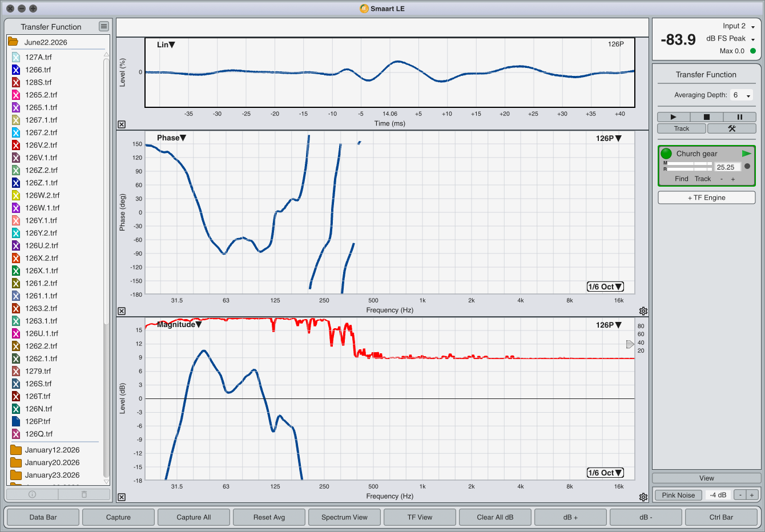Image resolution: width=765 pixels, height=532 pixels.
Task: Click the Capture All button
Action: tap(194, 517)
